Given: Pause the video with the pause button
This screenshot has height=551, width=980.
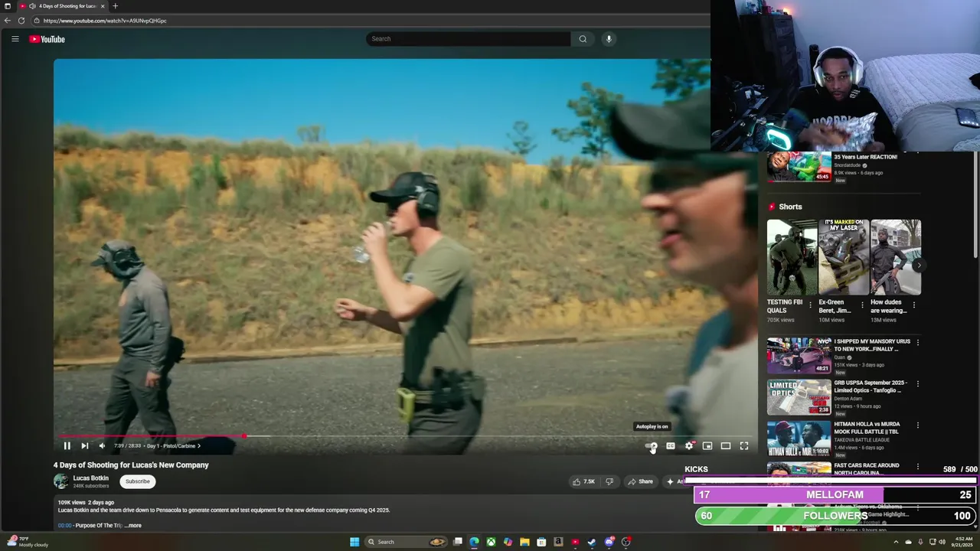Looking at the screenshot, I should point(67,446).
